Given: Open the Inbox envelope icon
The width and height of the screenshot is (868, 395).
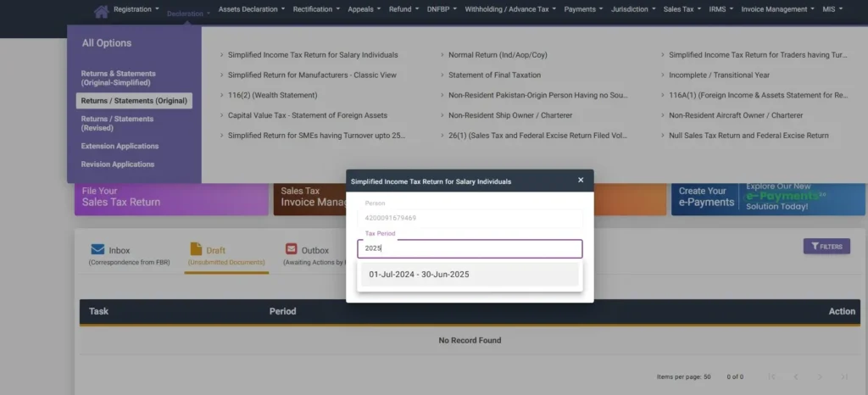Looking at the screenshot, I should pos(98,249).
